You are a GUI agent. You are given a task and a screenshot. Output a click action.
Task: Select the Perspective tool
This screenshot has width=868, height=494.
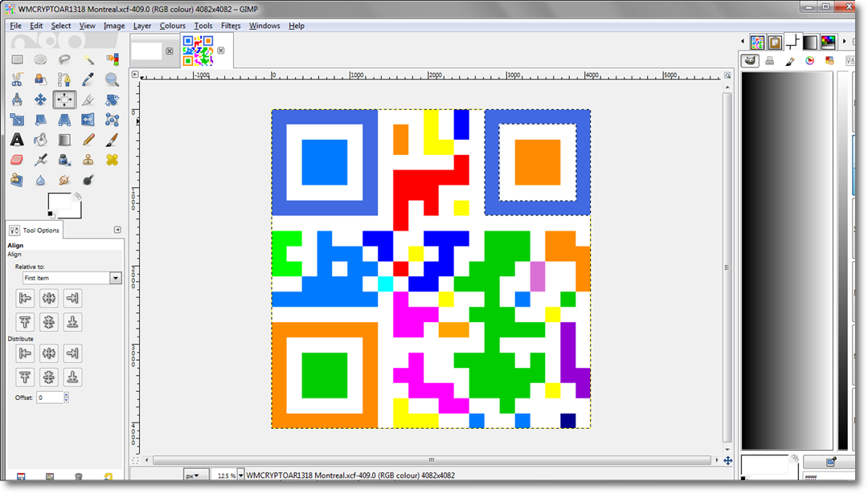(64, 120)
